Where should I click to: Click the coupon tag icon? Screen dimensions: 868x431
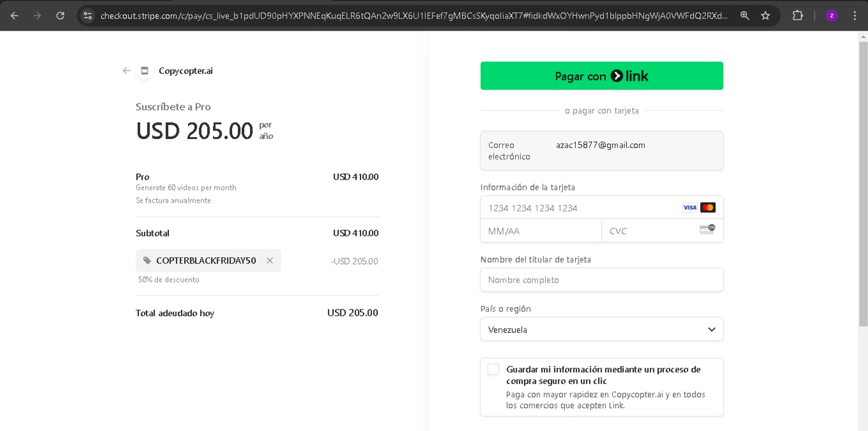147,261
